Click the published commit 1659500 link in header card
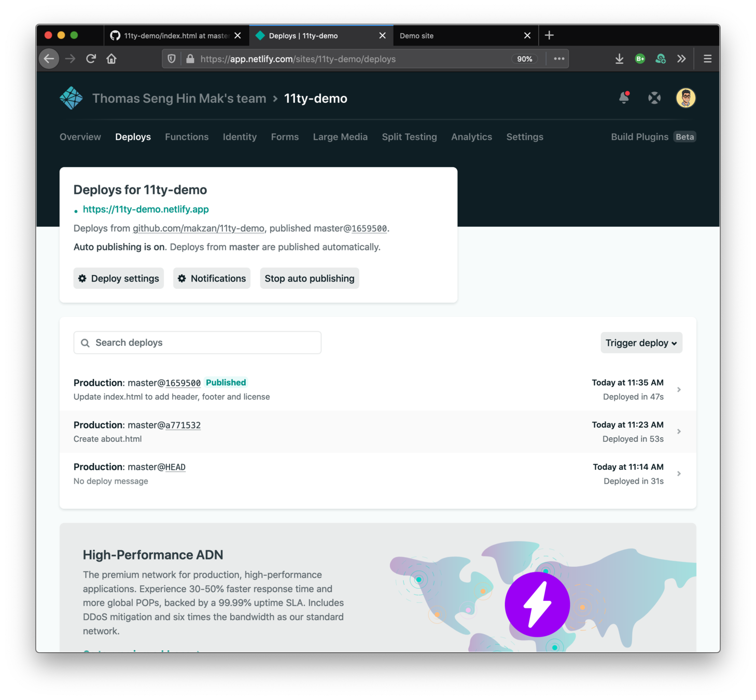 point(369,229)
